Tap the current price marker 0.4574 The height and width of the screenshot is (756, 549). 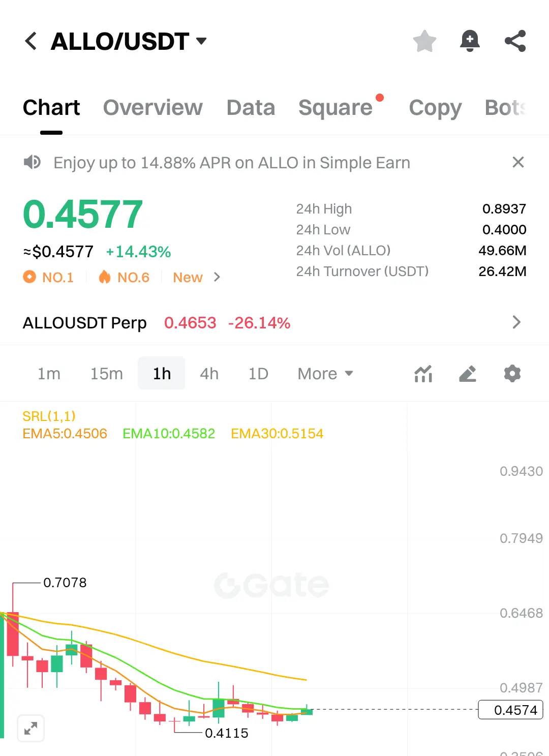[510, 710]
